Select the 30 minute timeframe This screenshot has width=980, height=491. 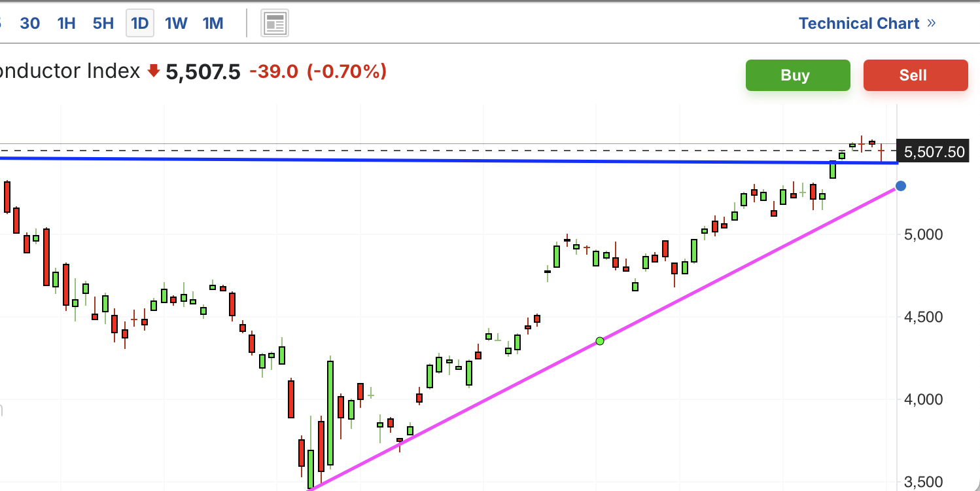click(x=30, y=24)
